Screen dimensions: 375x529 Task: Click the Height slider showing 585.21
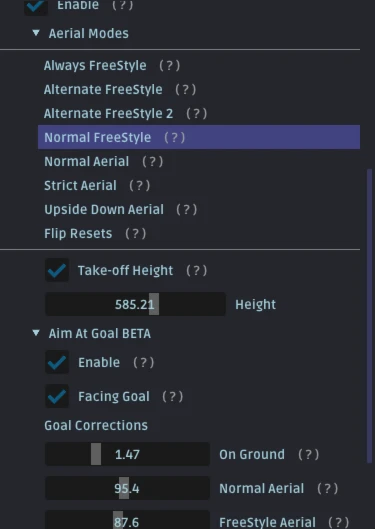135,304
